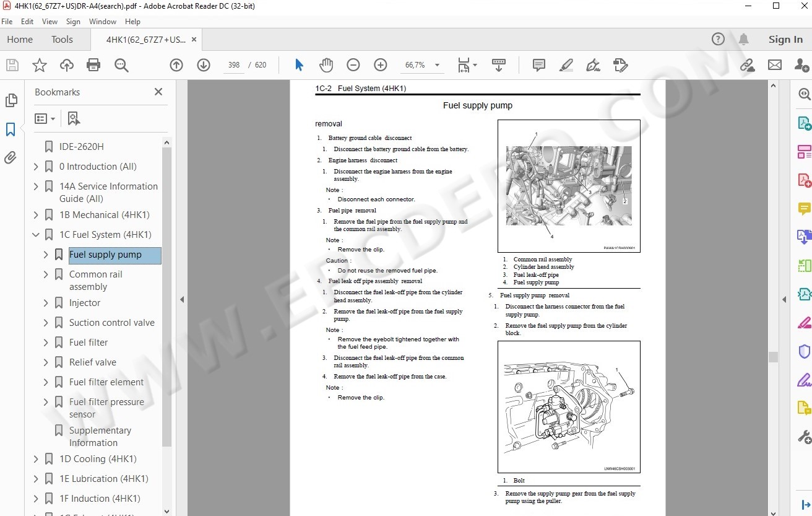Activate the selection arrow tool
Image resolution: width=812 pixels, height=516 pixels.
pos(299,65)
